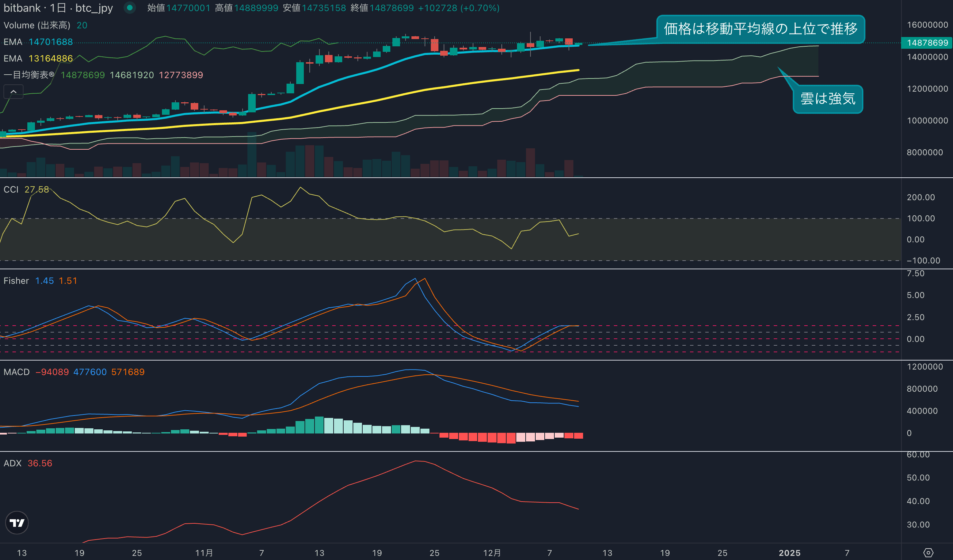Click the 11月 label on time axis
Image resolution: width=953 pixels, height=560 pixels.
click(204, 553)
